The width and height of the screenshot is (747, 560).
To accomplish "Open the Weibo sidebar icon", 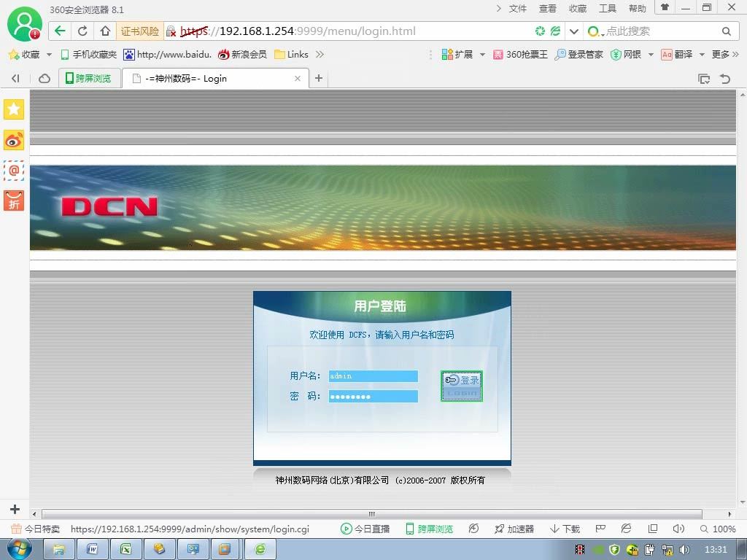I will 14,140.
